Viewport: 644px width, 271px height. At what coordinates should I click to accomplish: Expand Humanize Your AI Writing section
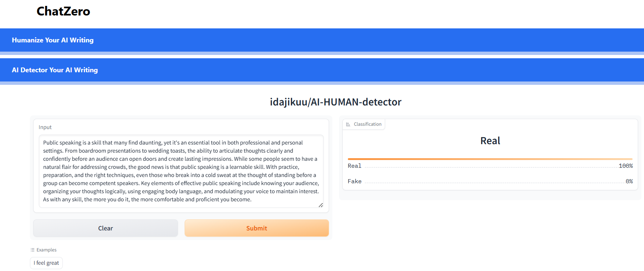322,40
